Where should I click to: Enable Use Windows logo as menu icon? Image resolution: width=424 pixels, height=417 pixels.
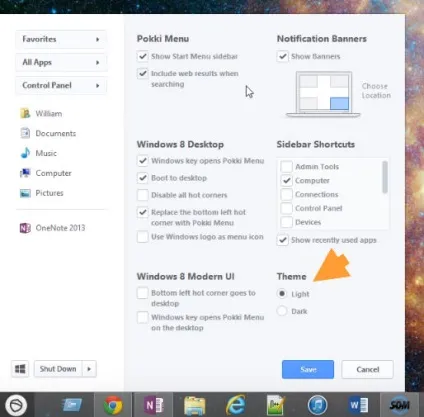tap(143, 237)
